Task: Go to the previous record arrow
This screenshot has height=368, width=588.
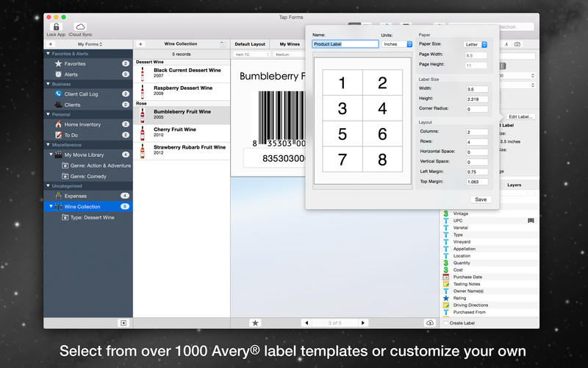Action: tap(306, 322)
